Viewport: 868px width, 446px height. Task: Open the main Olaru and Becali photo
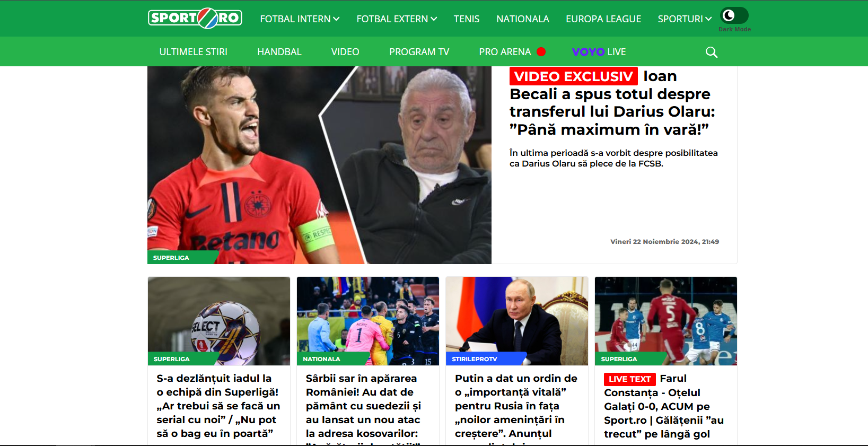[x=319, y=165]
